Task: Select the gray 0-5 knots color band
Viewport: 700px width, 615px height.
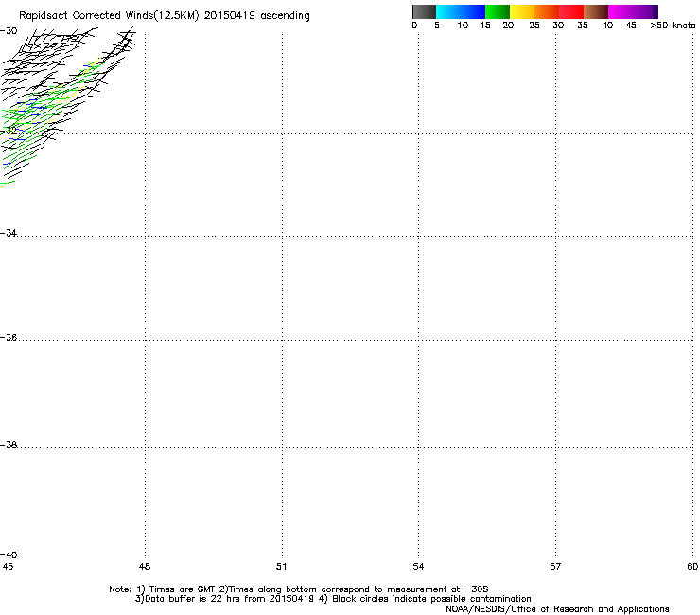Action: point(424,11)
